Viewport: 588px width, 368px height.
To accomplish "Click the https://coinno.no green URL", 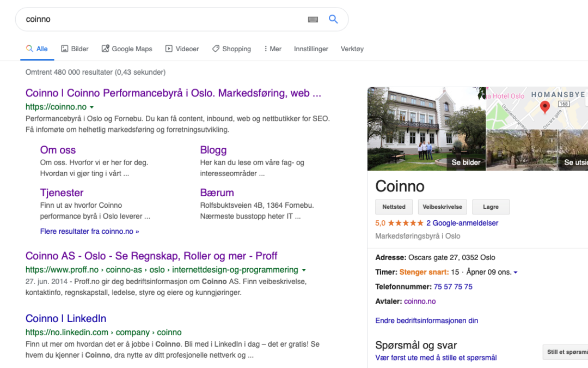I will pyautogui.click(x=56, y=107).
